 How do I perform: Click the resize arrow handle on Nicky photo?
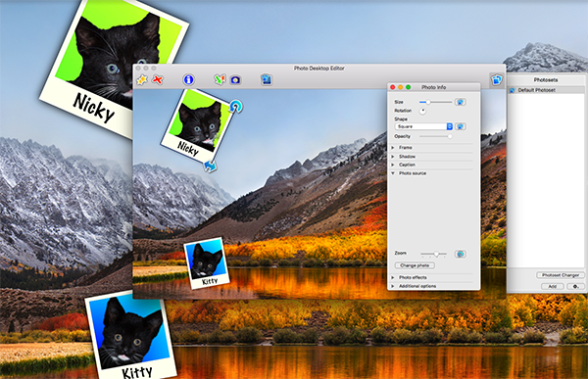tap(210, 166)
